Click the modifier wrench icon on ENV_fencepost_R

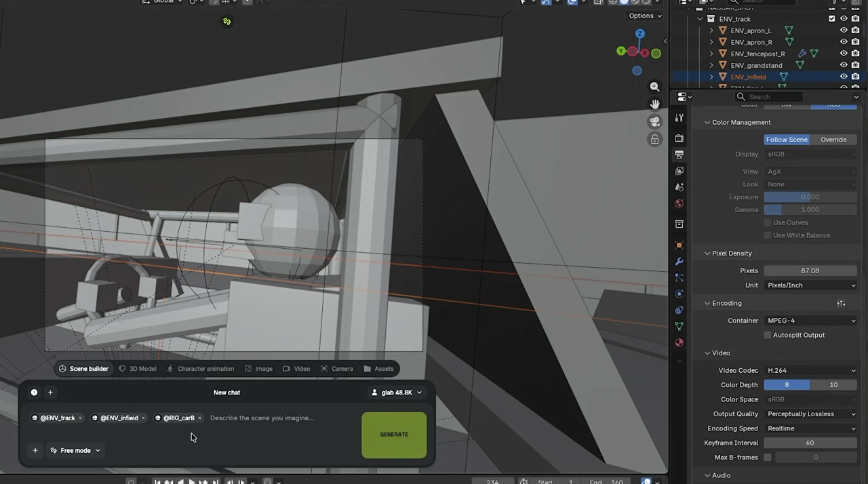[x=802, y=54]
